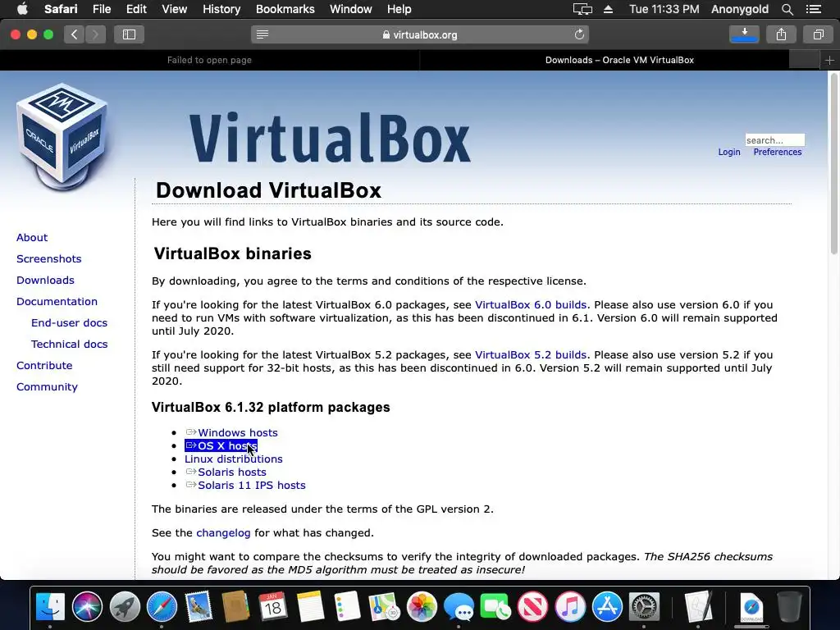Add a new tab with the plus button
The image size is (840, 630).
pyautogui.click(x=829, y=60)
